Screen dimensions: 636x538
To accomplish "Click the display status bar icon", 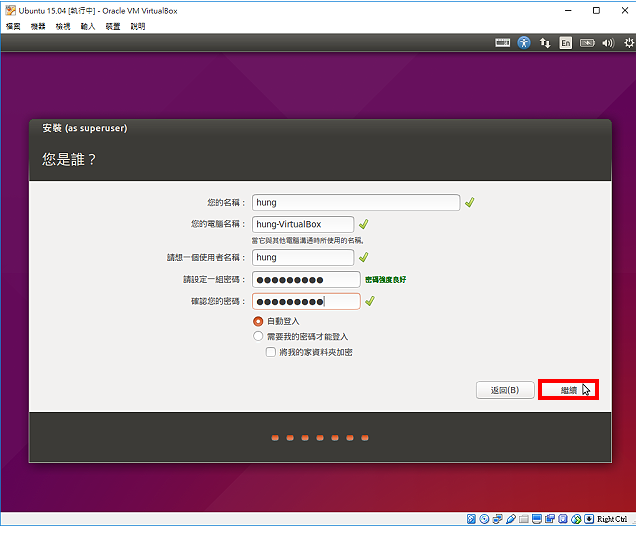I will click(537, 519).
